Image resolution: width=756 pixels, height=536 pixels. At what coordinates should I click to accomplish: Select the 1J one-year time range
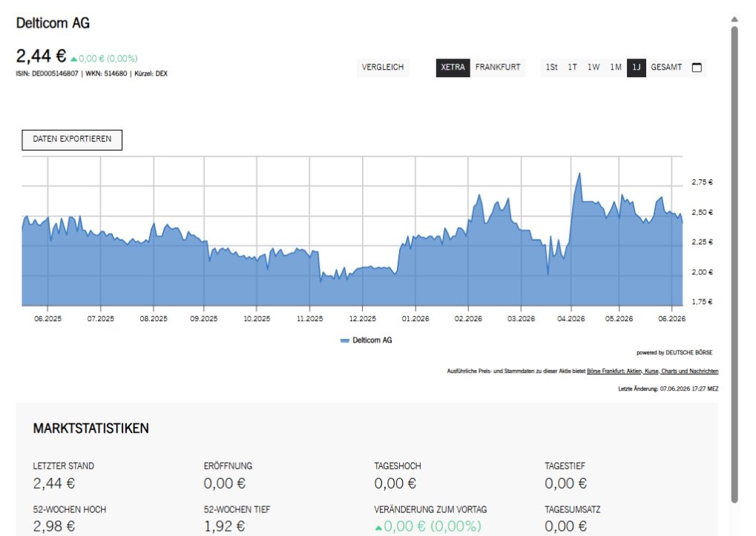coord(637,67)
